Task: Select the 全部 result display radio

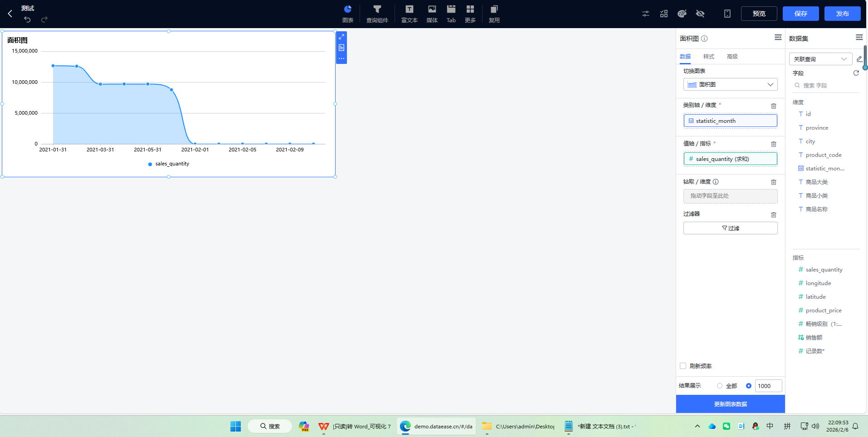Action: tap(720, 386)
